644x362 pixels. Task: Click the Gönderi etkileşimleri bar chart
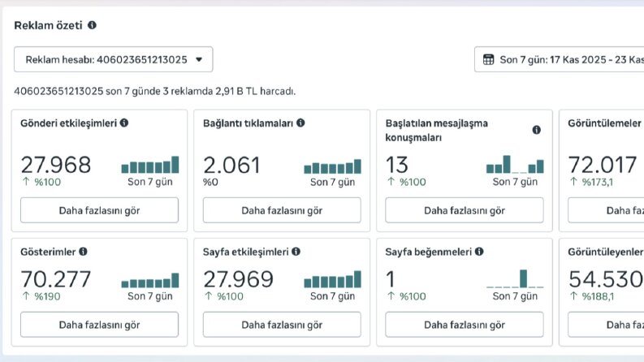click(x=150, y=165)
